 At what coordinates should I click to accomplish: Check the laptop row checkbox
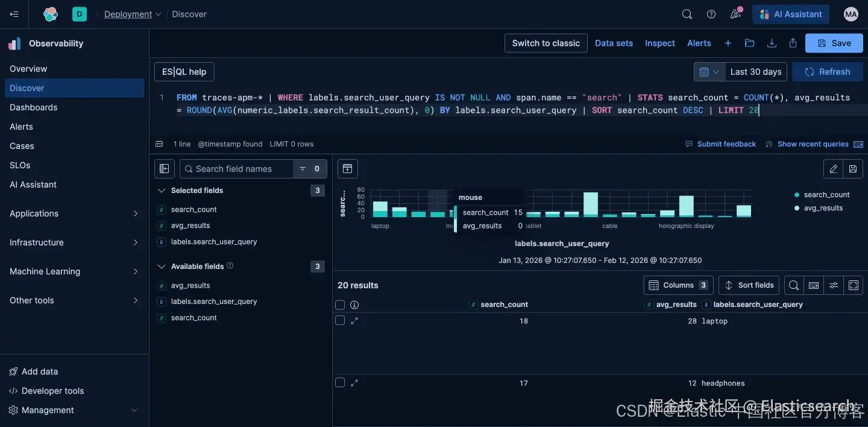tap(340, 321)
